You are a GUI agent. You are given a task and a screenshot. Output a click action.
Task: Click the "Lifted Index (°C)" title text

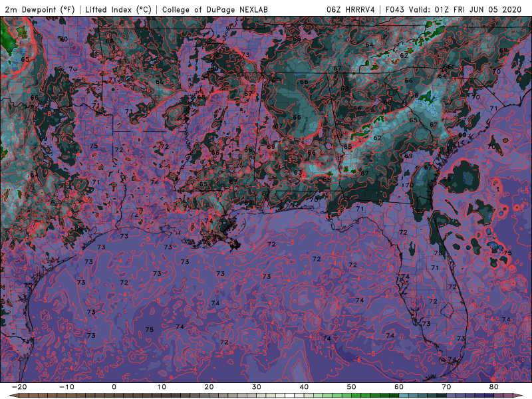pos(118,9)
